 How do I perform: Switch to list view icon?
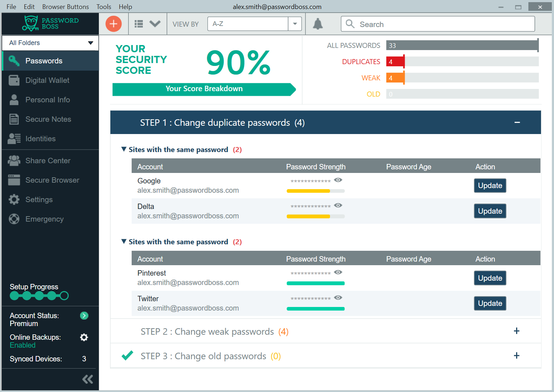[x=139, y=24]
